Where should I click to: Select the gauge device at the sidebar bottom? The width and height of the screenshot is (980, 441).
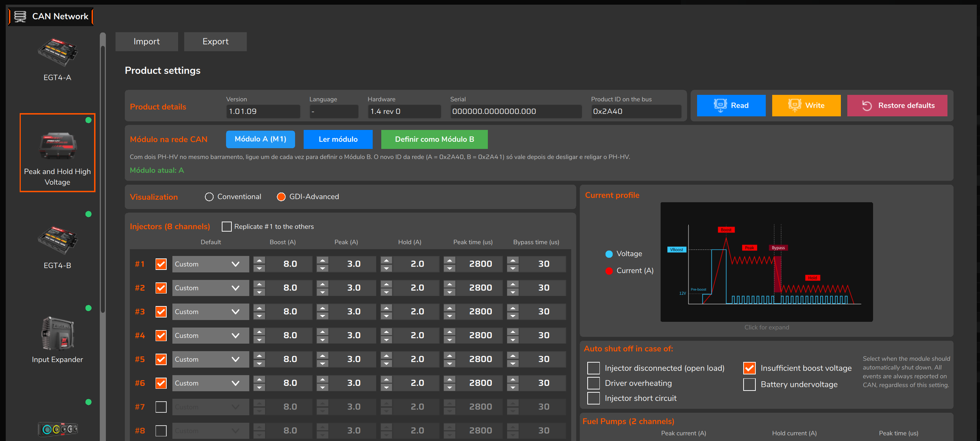(58, 429)
